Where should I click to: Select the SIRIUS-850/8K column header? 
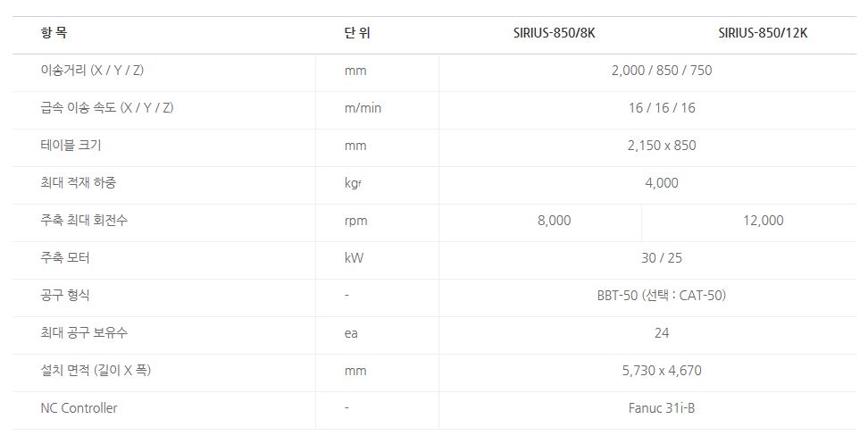click(x=554, y=34)
